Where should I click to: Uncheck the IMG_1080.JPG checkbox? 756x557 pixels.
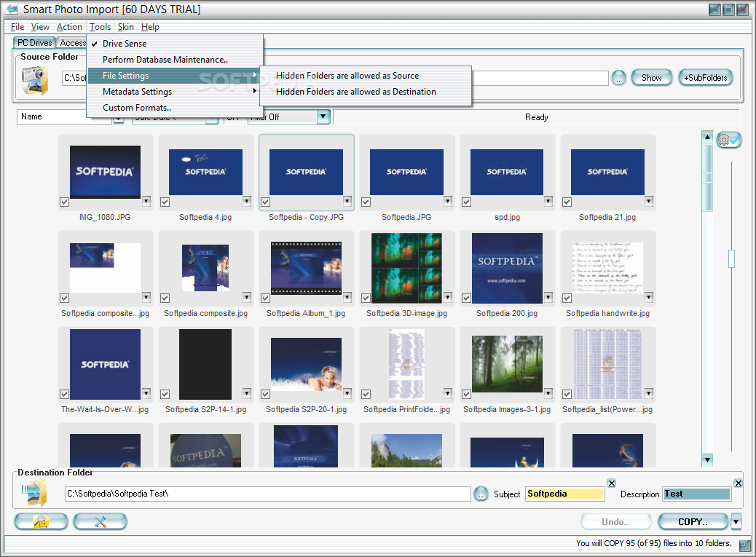(64, 202)
